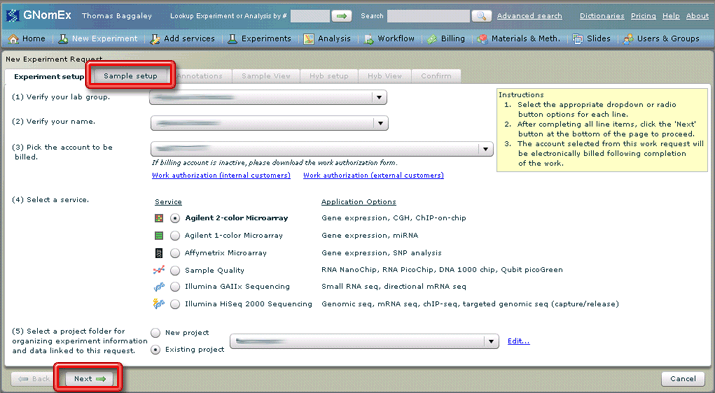Click the Affymetrix Microarray icon
The width and height of the screenshot is (715, 393).
[x=159, y=253]
